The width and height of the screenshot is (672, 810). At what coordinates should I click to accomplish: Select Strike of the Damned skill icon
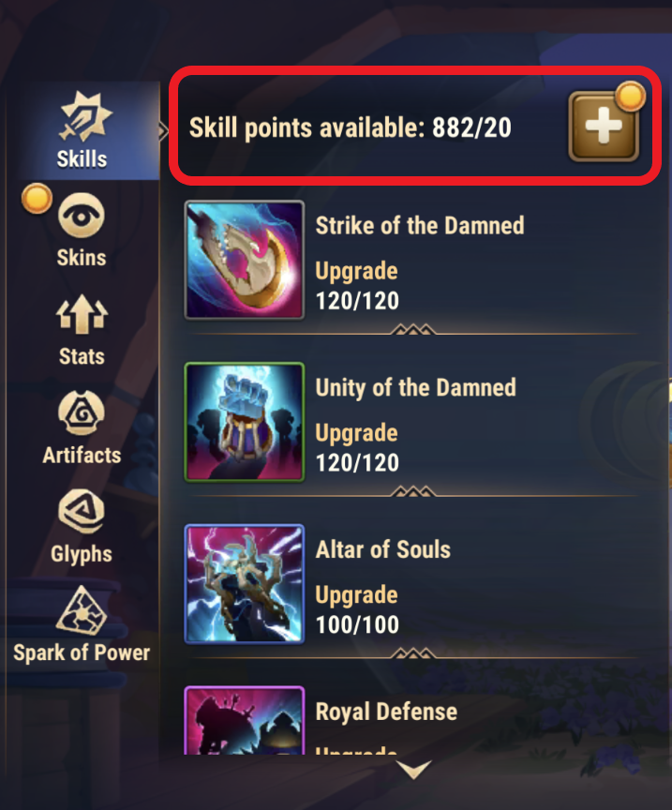tap(245, 260)
